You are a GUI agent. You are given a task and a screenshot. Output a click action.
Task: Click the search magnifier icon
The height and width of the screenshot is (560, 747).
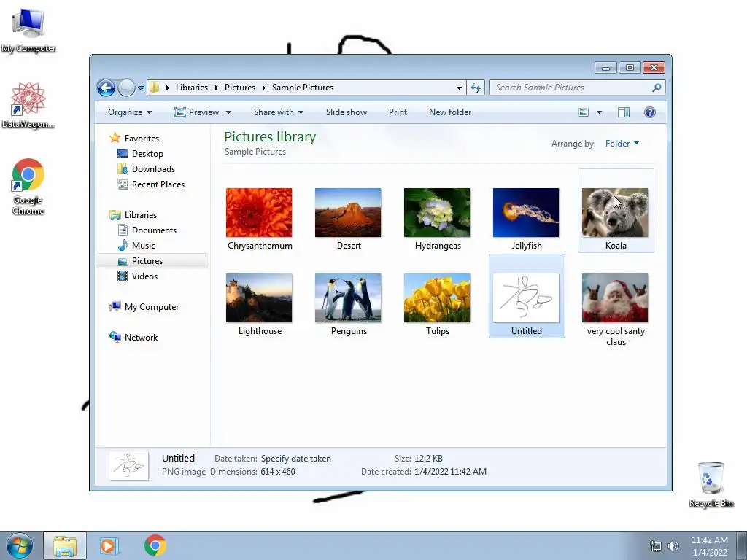(657, 87)
